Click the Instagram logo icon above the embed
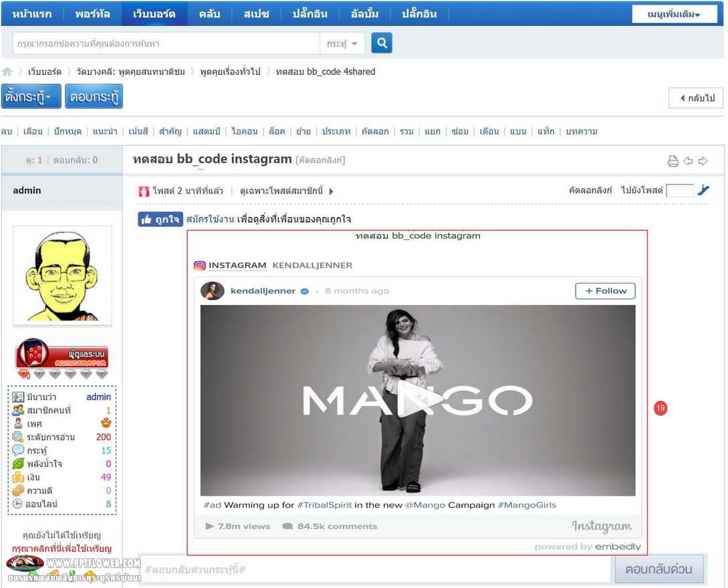728x588 pixels. point(200,265)
